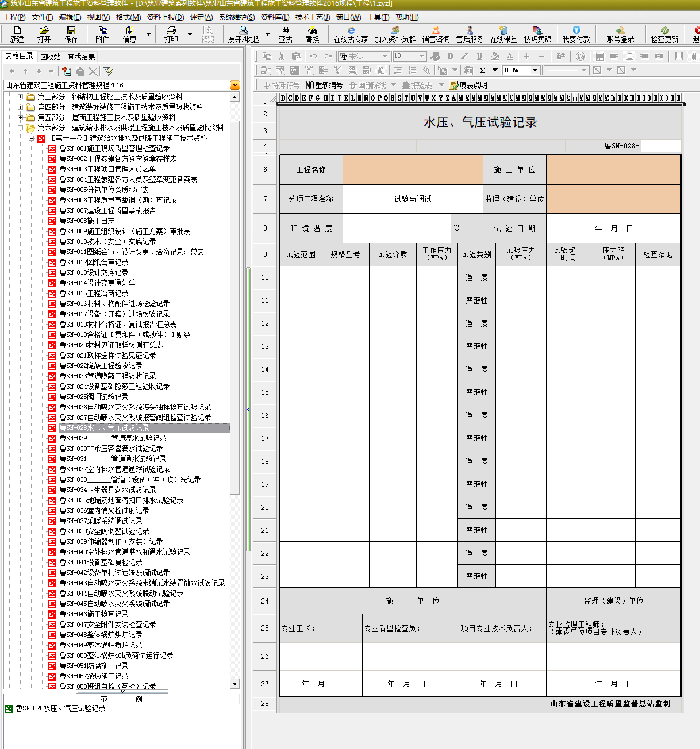The image size is (700, 749).
Task: Click the delete X icon in the directory toolbar
Action: click(x=93, y=71)
